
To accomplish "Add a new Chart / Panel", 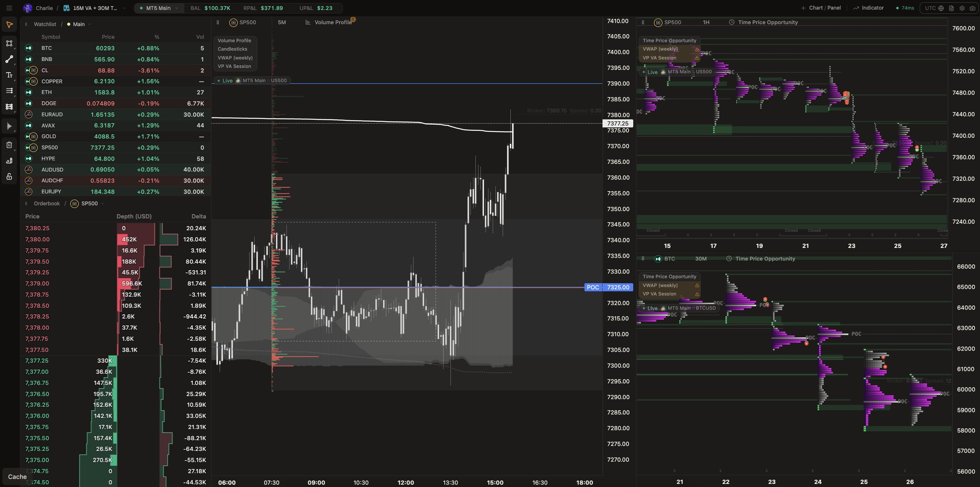I will [x=821, y=8].
